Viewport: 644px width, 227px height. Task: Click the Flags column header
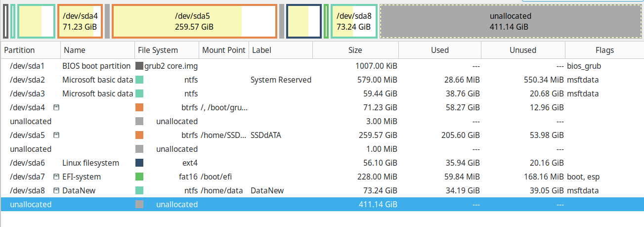coord(604,50)
